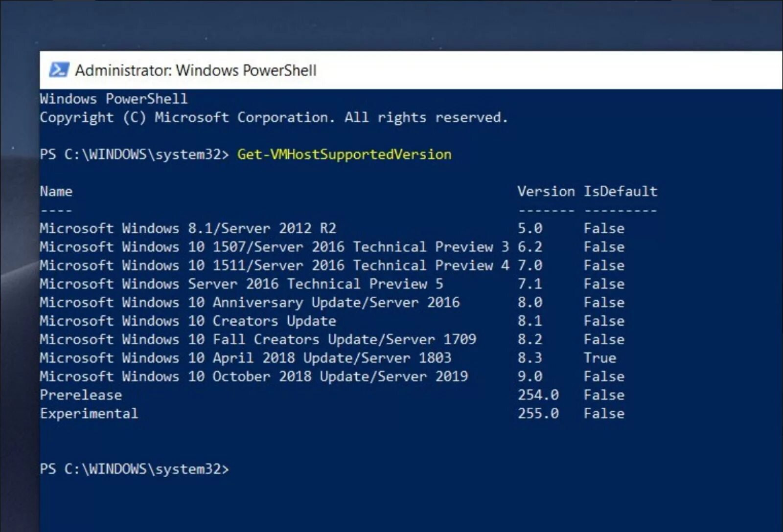
Task: Click the 'True' IsDefault value
Action: [x=600, y=358]
